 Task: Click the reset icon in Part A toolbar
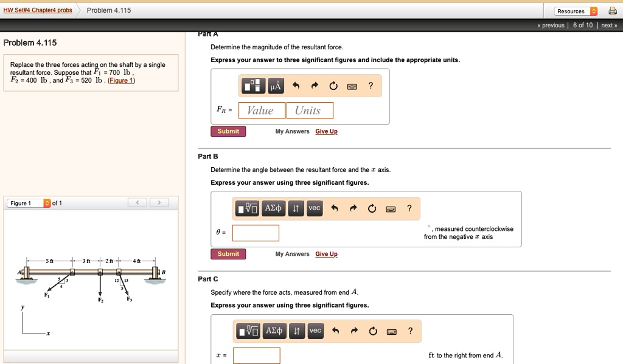333,86
